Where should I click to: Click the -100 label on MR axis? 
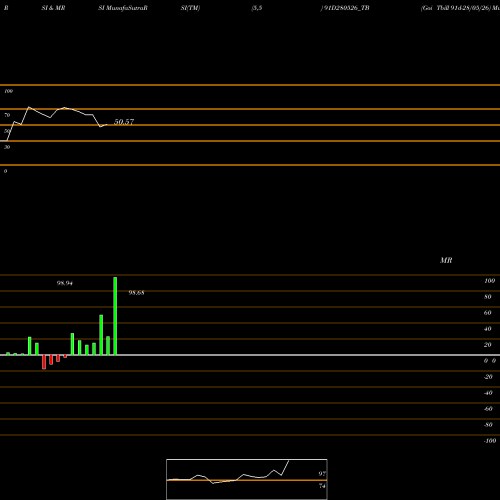coord(490,441)
